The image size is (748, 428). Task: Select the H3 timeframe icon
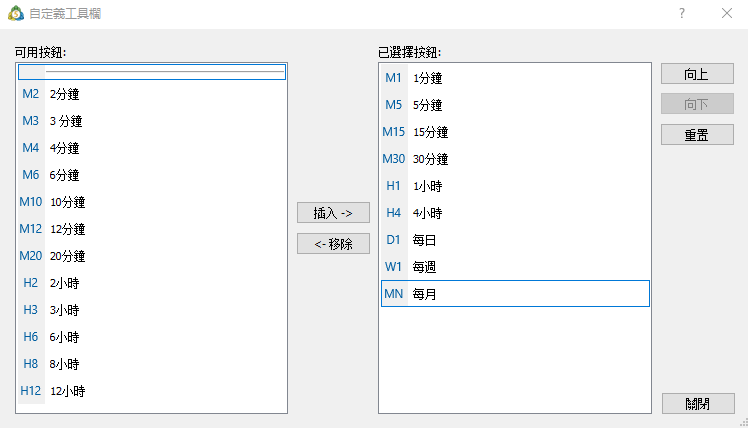click(31, 310)
